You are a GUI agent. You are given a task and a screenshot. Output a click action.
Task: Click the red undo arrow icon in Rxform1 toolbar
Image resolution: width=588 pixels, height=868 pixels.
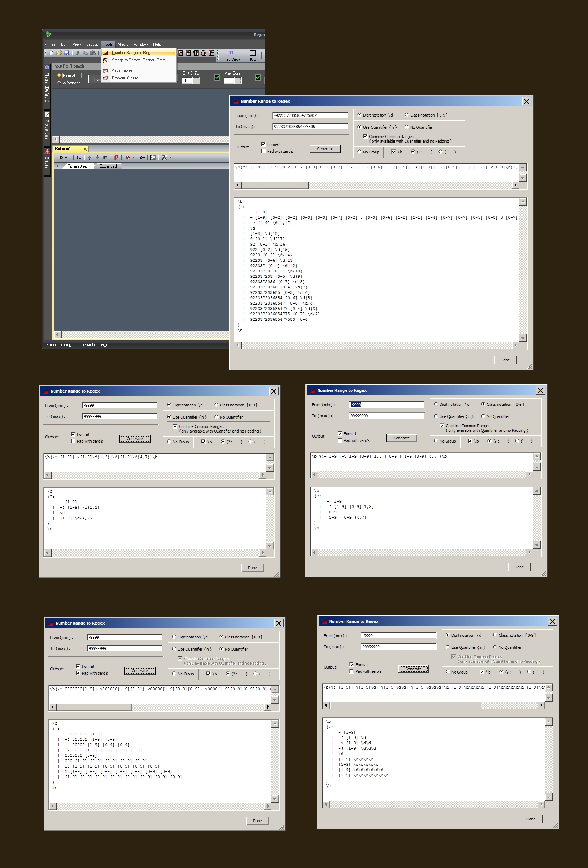(x=116, y=158)
